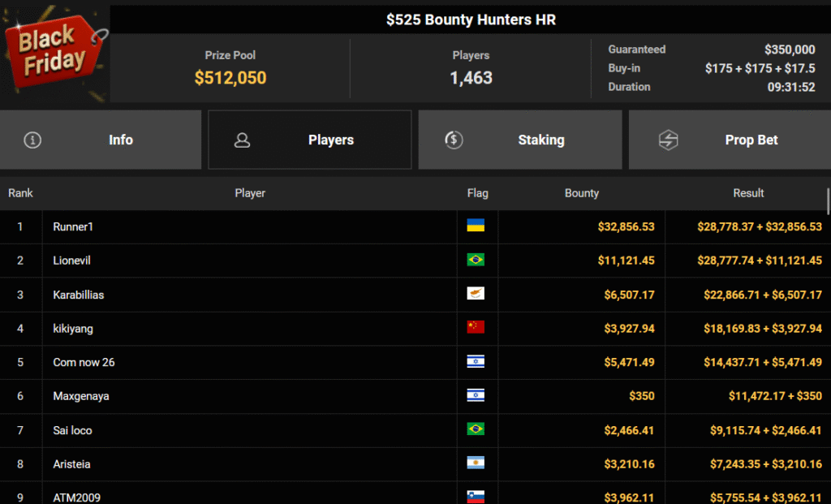The image size is (831, 504).
Task: Click the Players tab person icon
Action: [x=242, y=140]
